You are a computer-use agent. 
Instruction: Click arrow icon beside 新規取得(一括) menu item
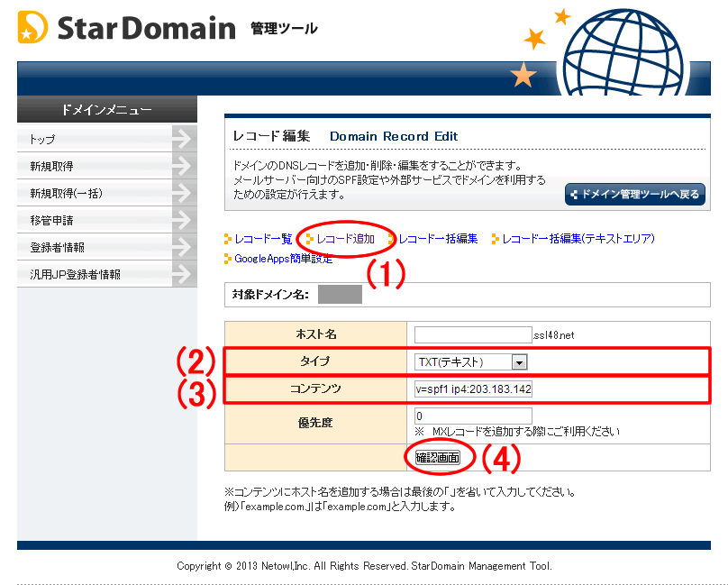[x=185, y=193]
